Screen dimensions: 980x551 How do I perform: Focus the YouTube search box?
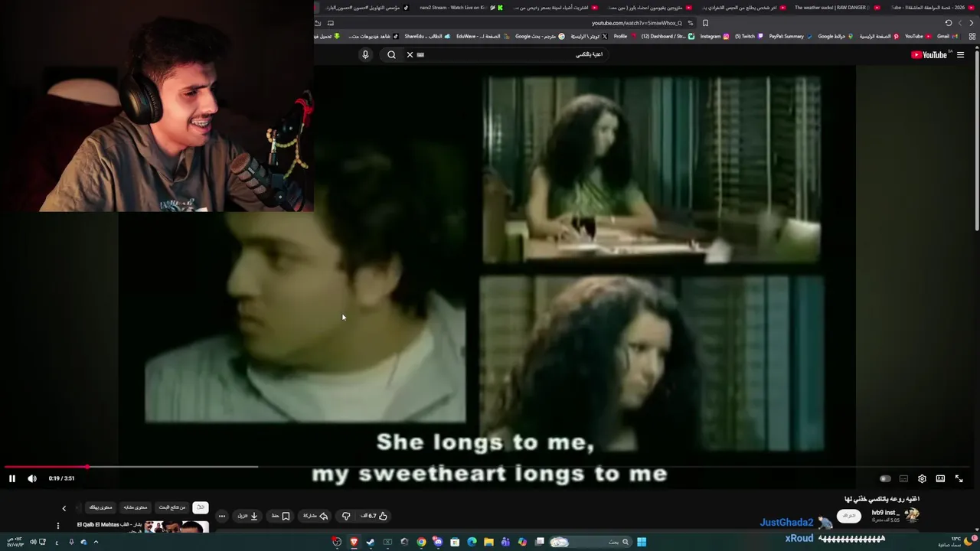coord(513,54)
